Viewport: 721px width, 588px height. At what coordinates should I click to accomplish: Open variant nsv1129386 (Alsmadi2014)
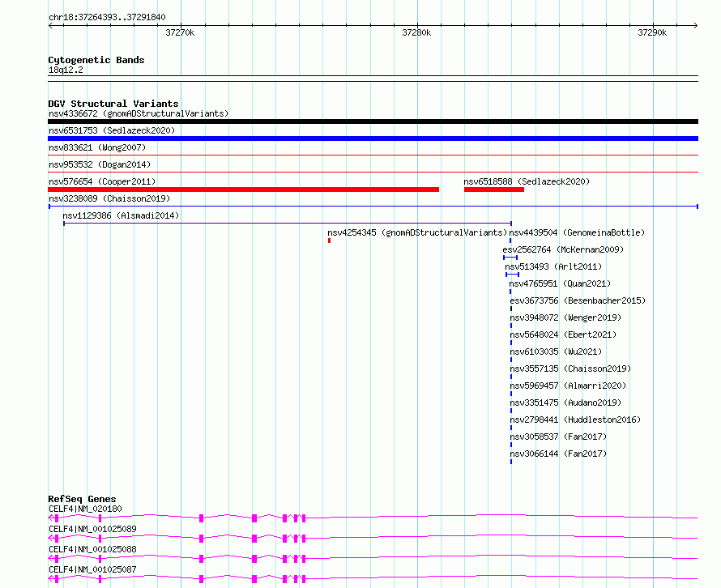click(121, 215)
